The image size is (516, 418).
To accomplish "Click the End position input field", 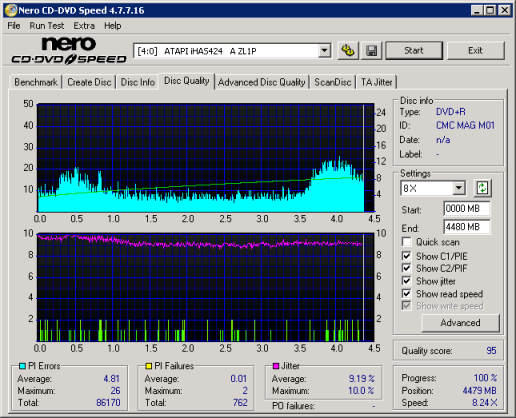I will tap(467, 227).
